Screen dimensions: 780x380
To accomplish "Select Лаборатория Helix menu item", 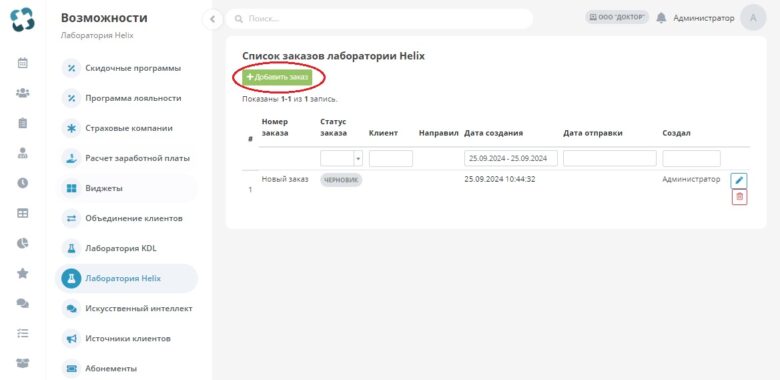I will (x=126, y=279).
